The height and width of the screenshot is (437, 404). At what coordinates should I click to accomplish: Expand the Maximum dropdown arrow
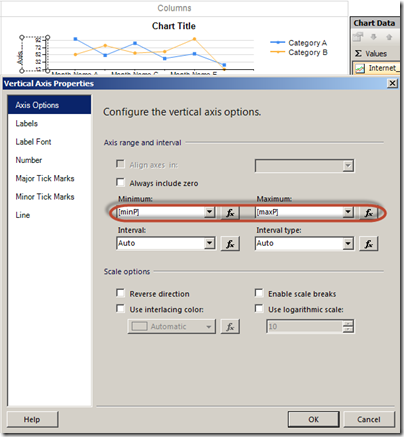(x=348, y=212)
